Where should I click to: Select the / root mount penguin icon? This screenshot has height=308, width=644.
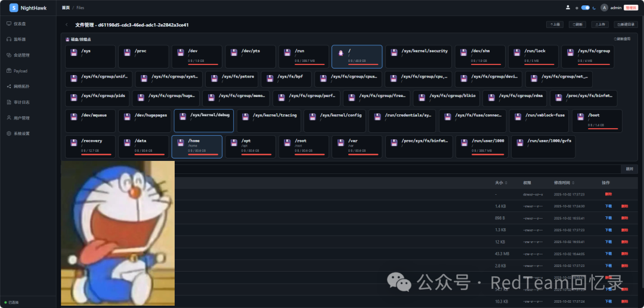(340, 53)
